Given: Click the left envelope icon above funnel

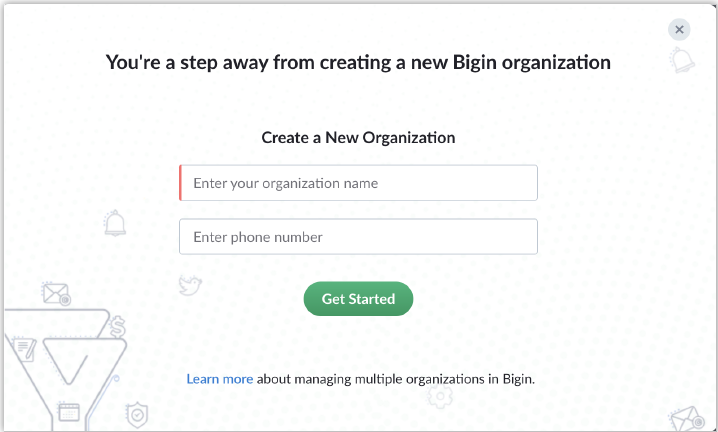Looking at the screenshot, I should 56,294.
